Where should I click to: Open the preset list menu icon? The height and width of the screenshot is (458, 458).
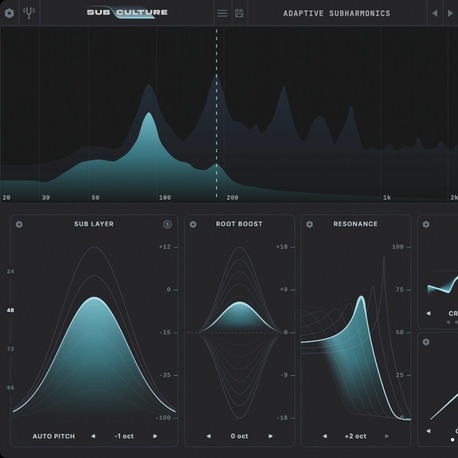pos(222,13)
